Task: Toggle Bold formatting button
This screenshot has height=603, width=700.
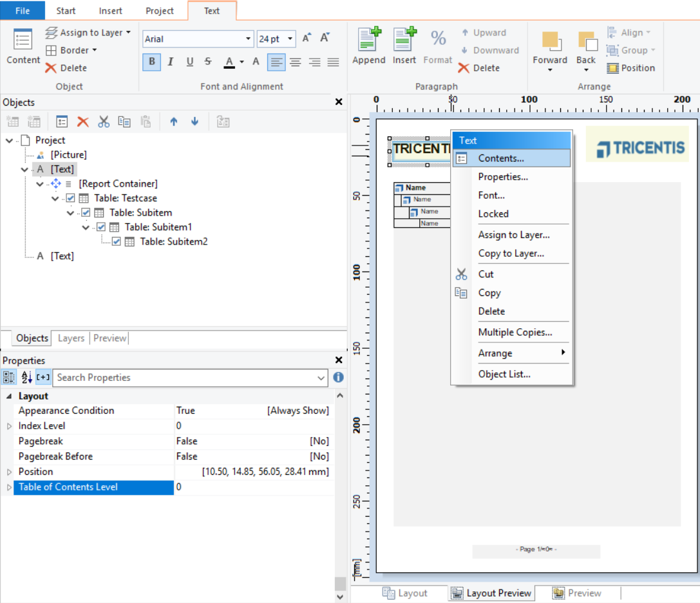Action: click(x=152, y=62)
